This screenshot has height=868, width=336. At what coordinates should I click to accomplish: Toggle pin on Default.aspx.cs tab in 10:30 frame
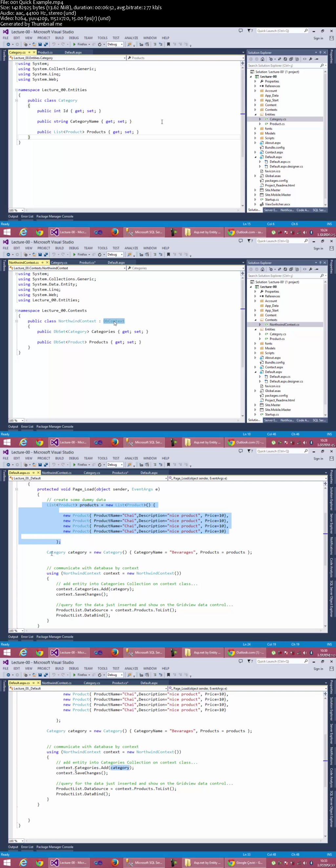(33, 473)
